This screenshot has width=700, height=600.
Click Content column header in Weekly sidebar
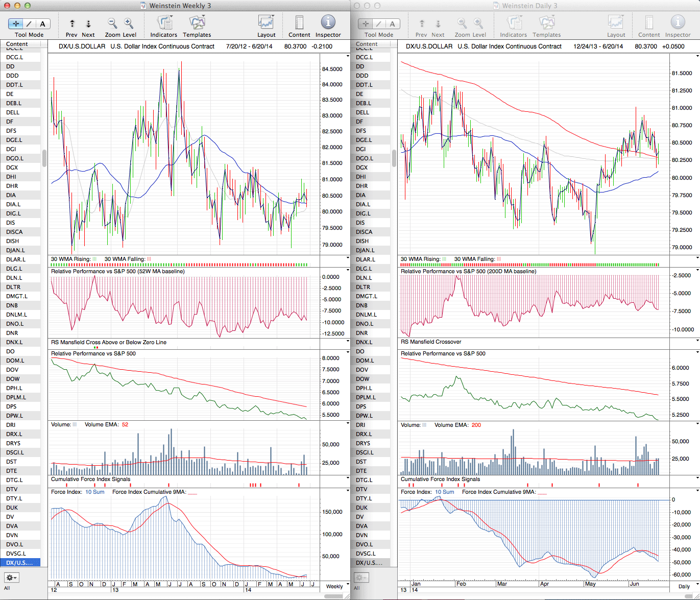pyautogui.click(x=17, y=44)
